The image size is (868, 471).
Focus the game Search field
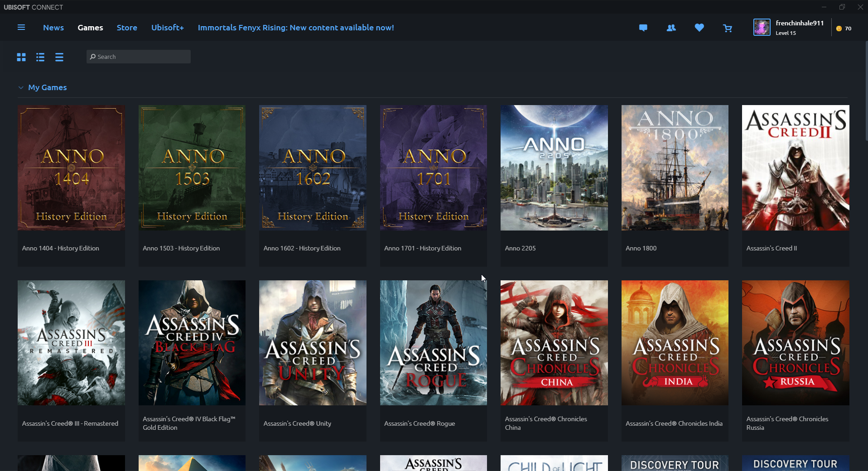(x=139, y=57)
